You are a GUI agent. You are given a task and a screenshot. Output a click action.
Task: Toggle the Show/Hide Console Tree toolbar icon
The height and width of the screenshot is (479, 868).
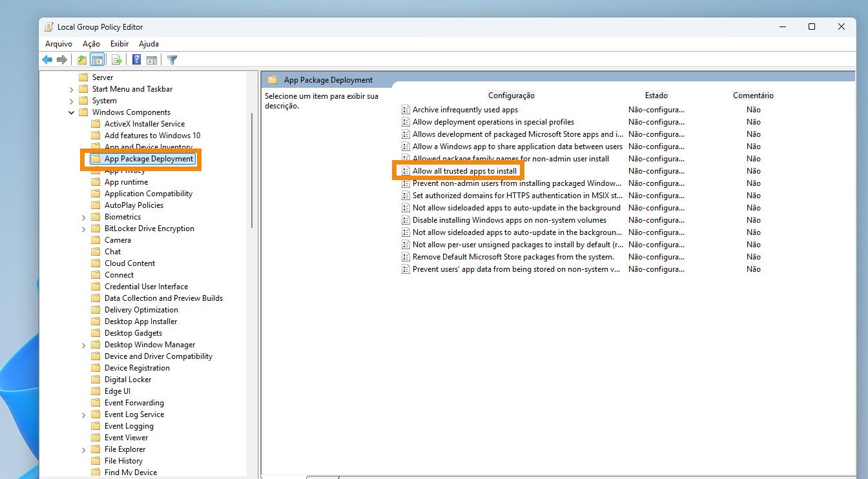tap(97, 60)
